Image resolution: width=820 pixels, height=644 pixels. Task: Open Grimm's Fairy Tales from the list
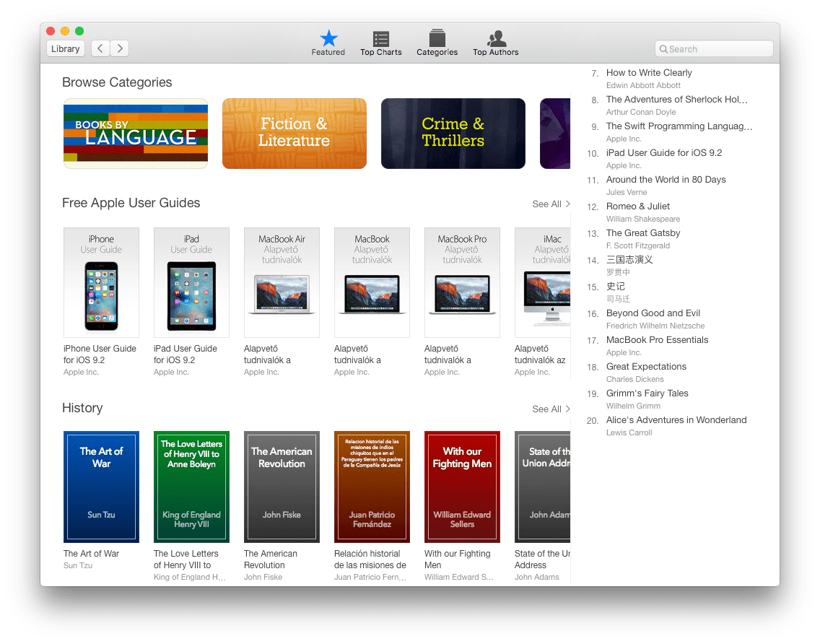click(x=647, y=393)
